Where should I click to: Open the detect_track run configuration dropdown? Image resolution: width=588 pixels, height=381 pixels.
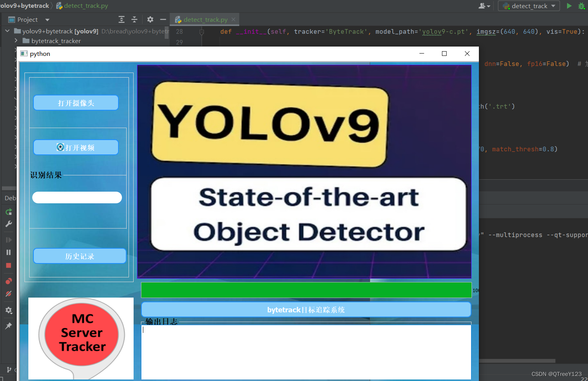(x=529, y=6)
